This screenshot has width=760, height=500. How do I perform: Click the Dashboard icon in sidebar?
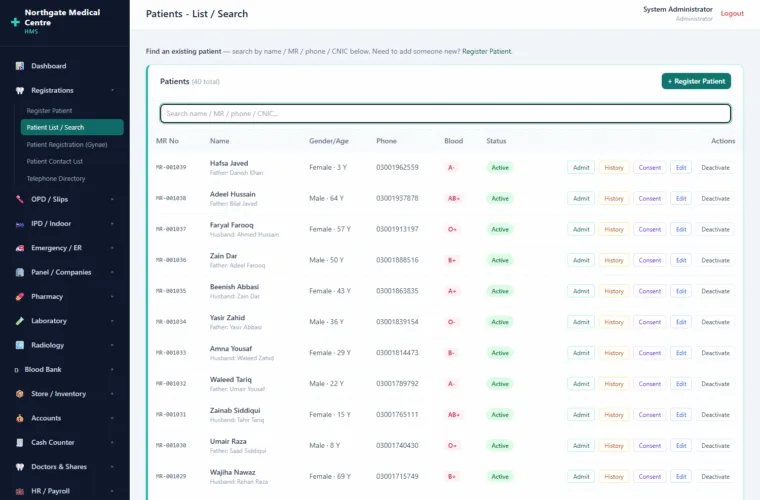[19, 66]
